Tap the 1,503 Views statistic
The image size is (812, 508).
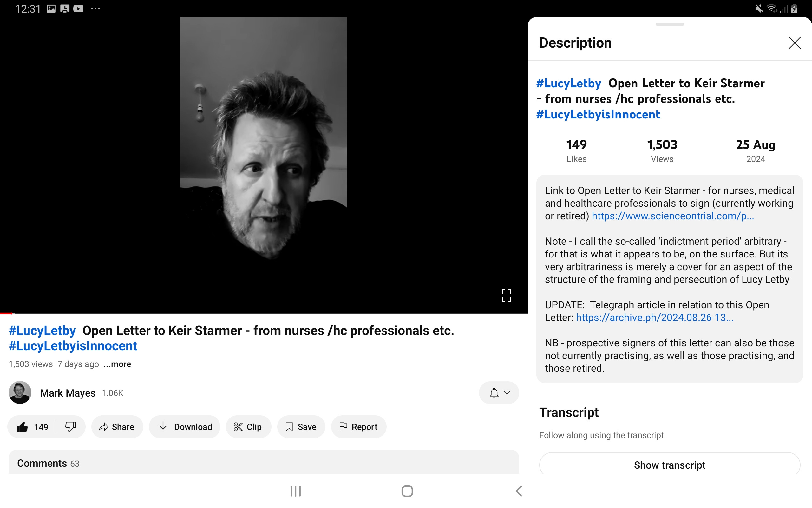click(662, 151)
